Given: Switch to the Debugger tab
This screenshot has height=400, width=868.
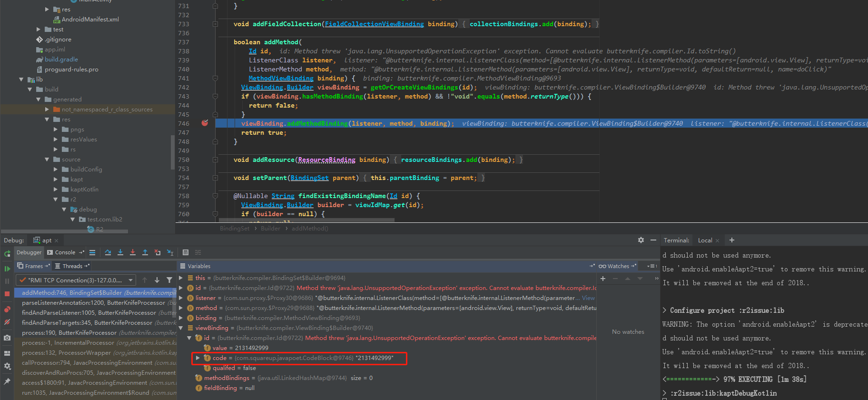Looking at the screenshot, I should [x=29, y=252].
